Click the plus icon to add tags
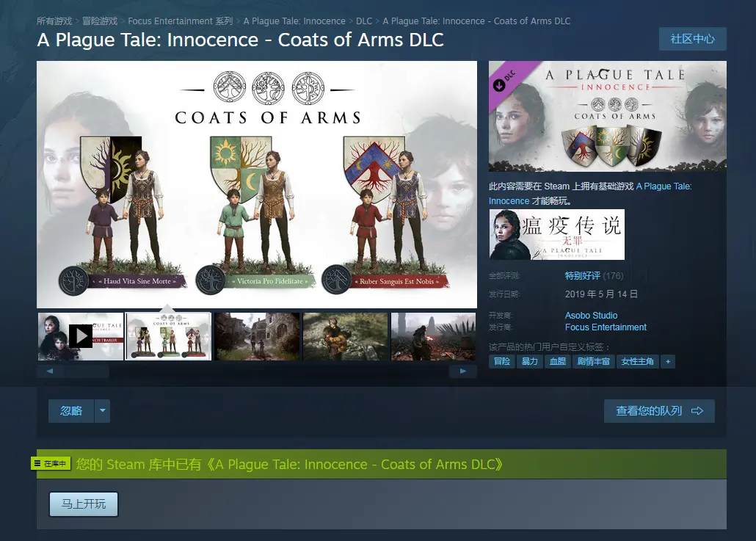Screen dimensions: 756x541 pos(668,362)
